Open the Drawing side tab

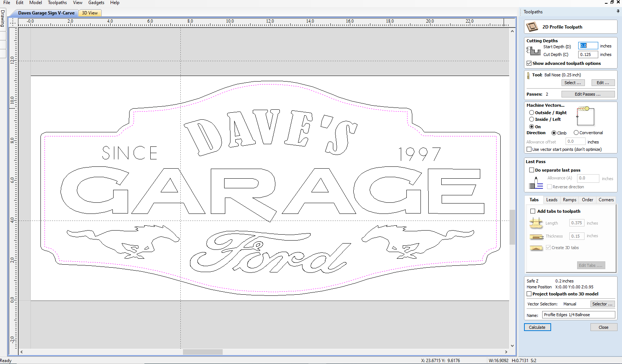(3, 19)
